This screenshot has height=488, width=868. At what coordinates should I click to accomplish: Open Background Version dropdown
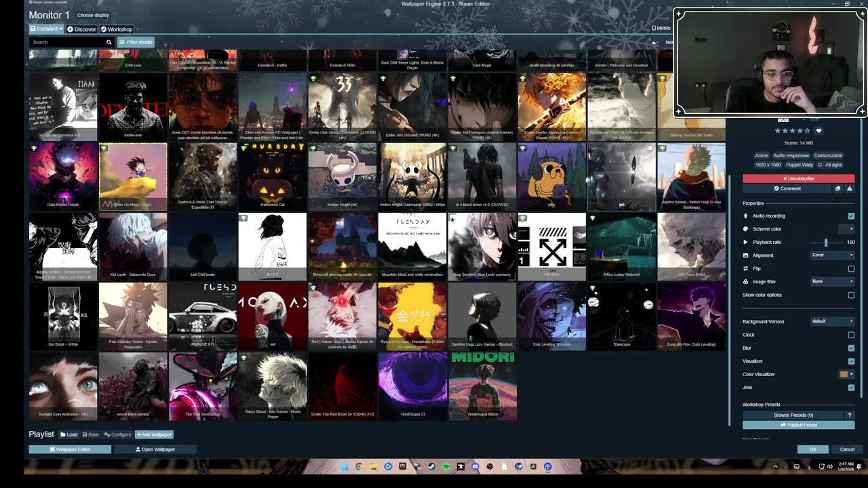tap(833, 321)
